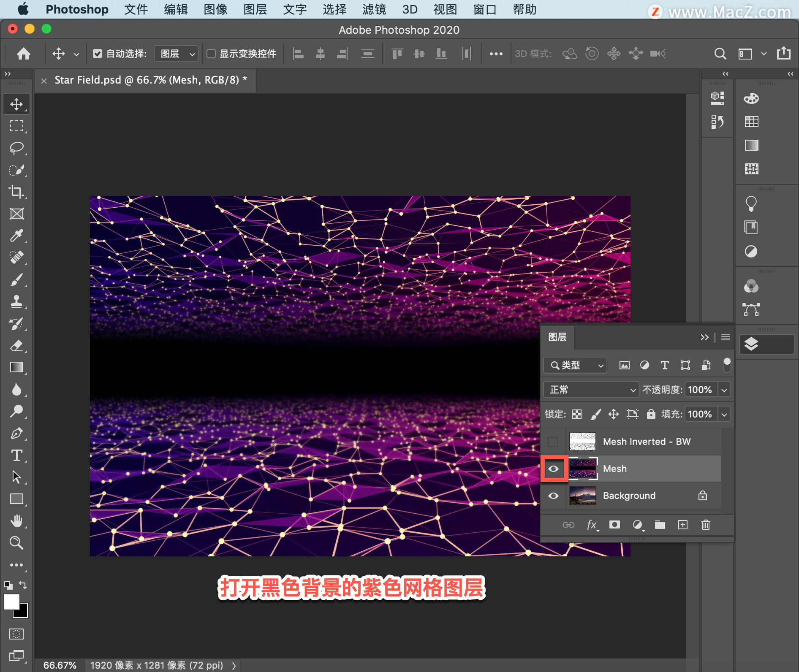This screenshot has height=672, width=799.
Task: Delete layer using trash icon
Action: pyautogui.click(x=705, y=525)
